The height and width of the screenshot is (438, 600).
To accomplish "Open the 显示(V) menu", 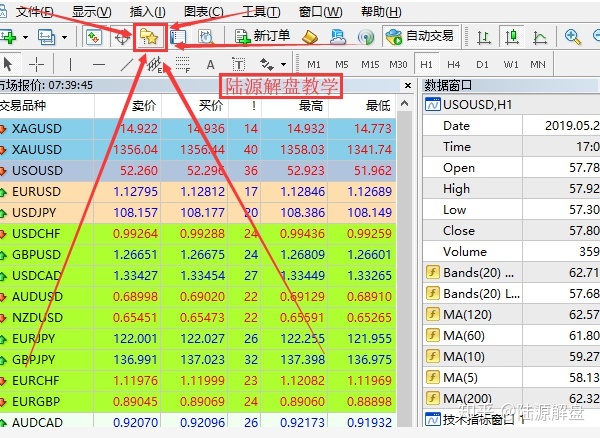I will (92, 12).
